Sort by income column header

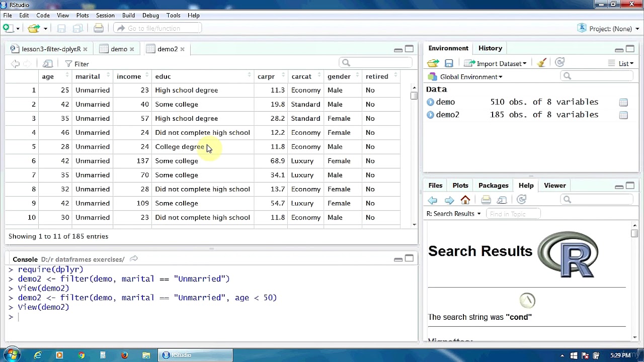coord(132,76)
